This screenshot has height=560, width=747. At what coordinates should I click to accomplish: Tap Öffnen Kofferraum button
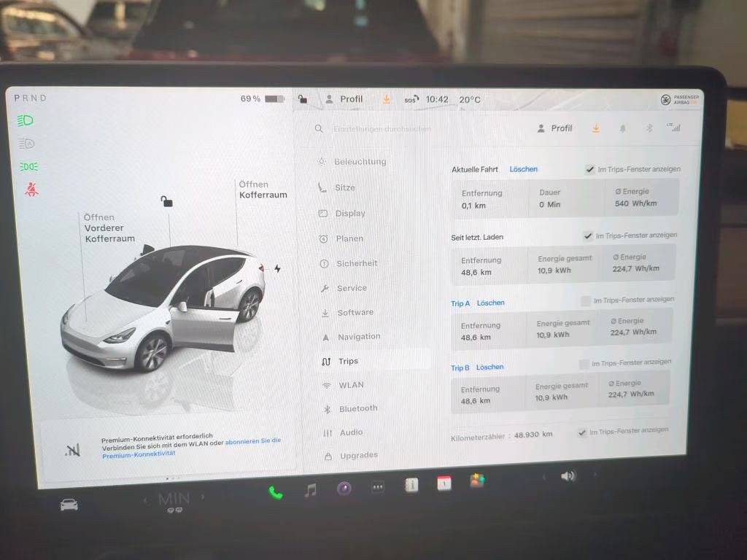tap(263, 190)
